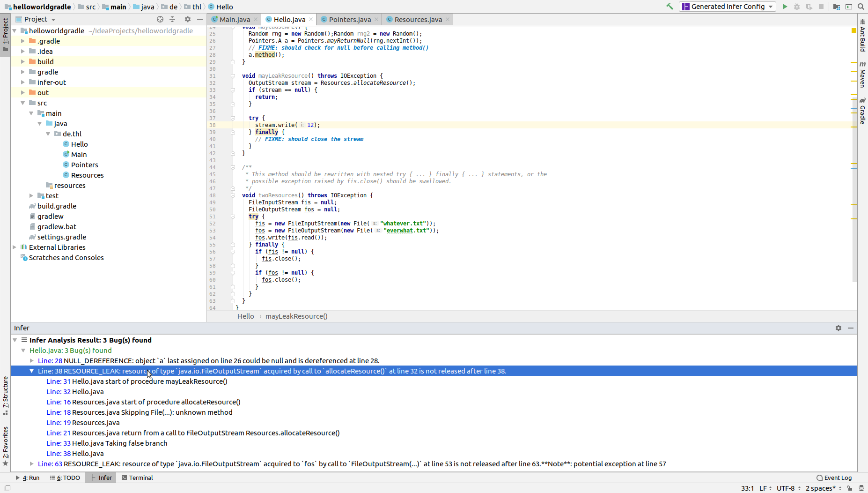This screenshot has width=868, height=493.
Task: Jump to Line 16 Resources.java trace step
Action: [143, 402]
